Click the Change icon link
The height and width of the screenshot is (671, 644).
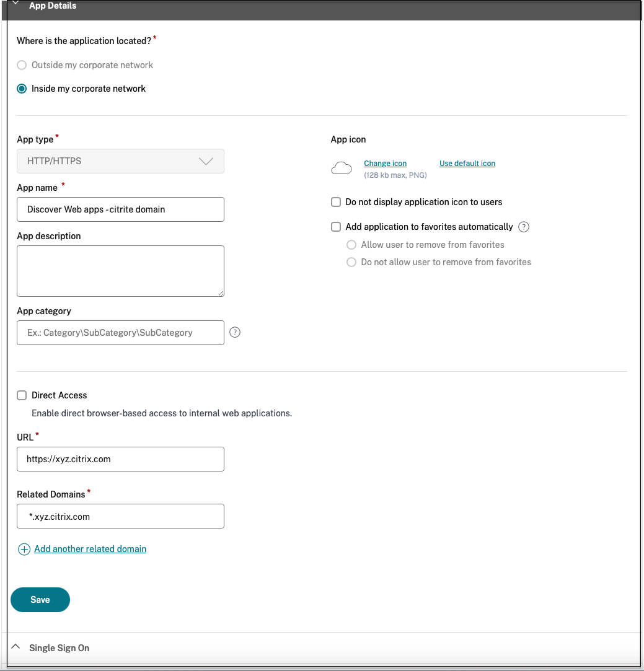385,164
